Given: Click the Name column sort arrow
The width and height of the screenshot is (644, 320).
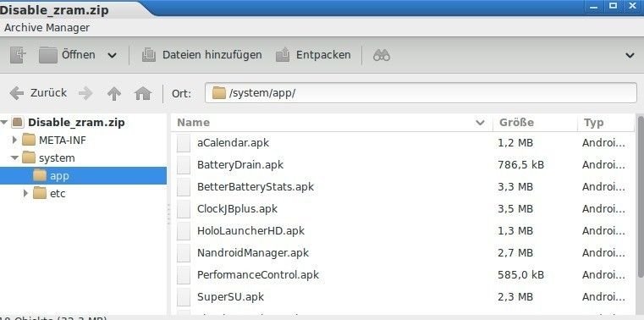Looking at the screenshot, I should tap(480, 123).
